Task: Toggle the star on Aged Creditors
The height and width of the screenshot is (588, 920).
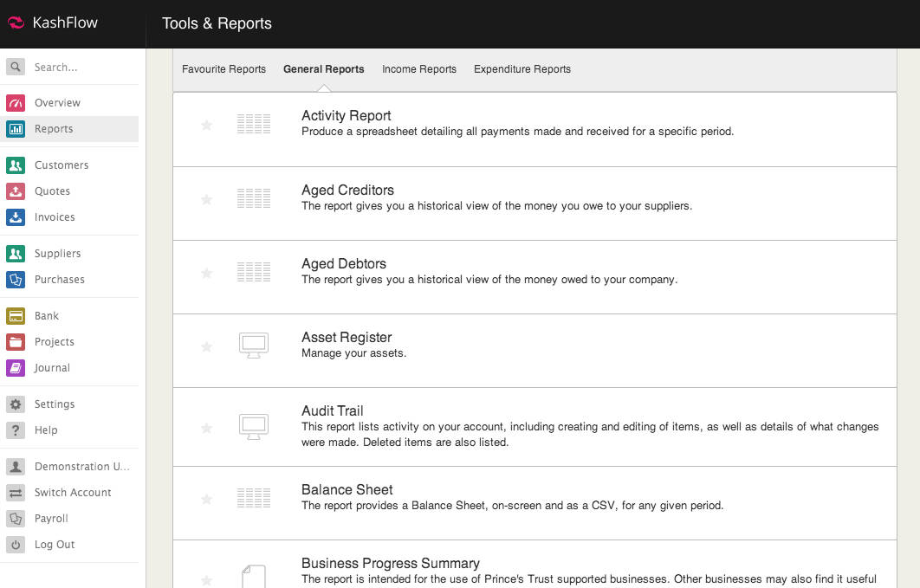Action: pyautogui.click(x=206, y=198)
